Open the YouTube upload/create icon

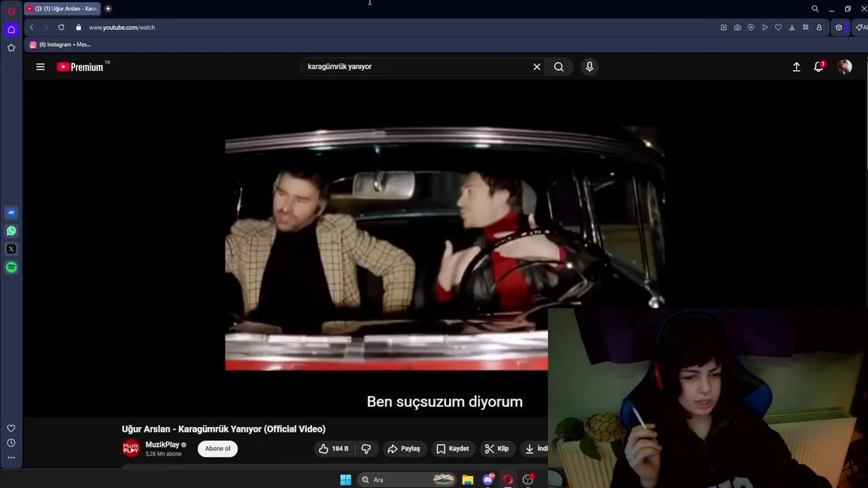pyautogui.click(x=796, y=66)
